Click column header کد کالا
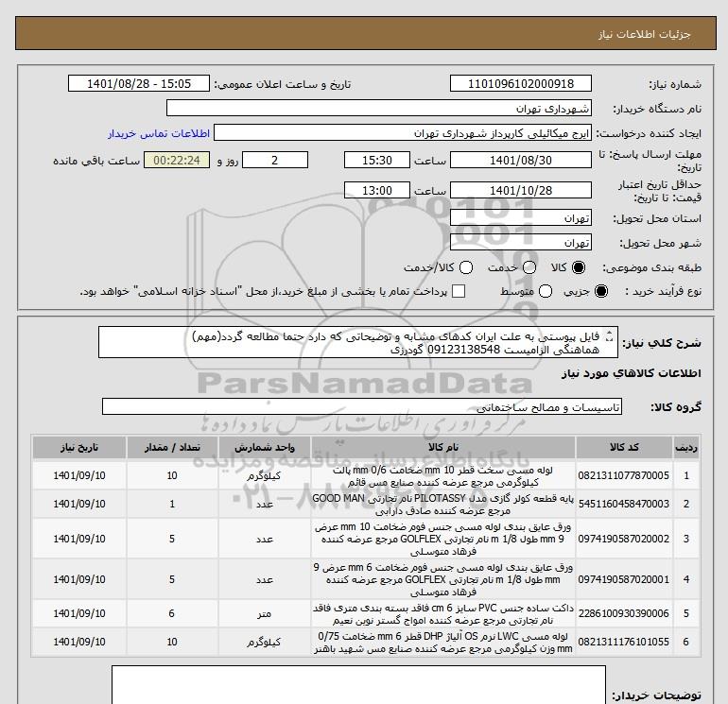Screen dimensions: 728x704 [x=624, y=447]
